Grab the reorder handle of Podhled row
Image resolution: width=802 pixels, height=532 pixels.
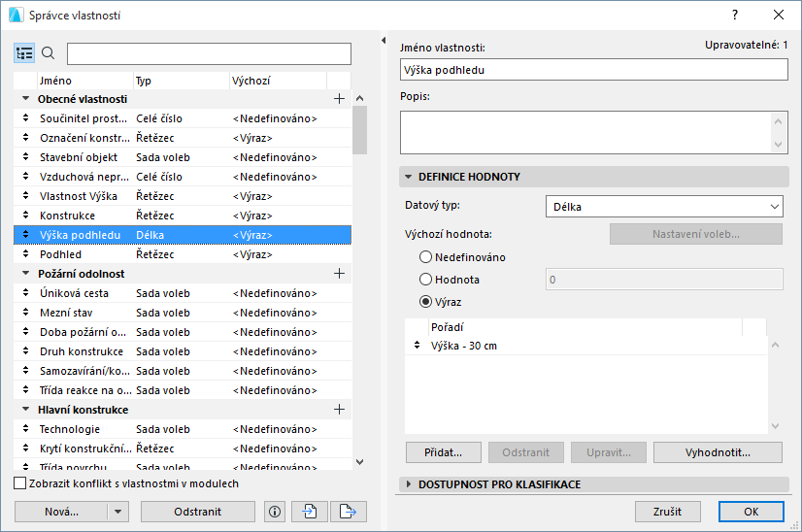click(x=25, y=254)
